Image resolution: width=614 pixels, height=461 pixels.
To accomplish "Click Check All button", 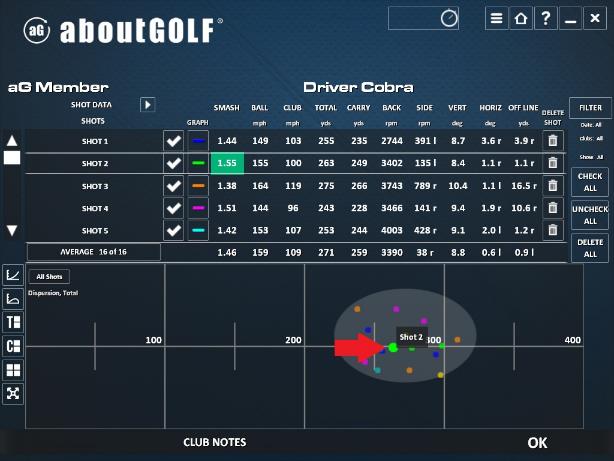I will pyautogui.click(x=590, y=182).
